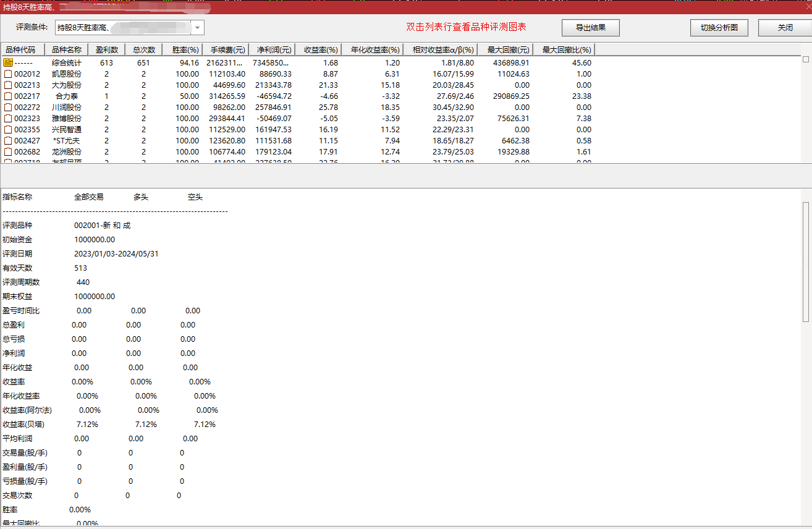Sort by the 净利润(元) column header

(272, 49)
